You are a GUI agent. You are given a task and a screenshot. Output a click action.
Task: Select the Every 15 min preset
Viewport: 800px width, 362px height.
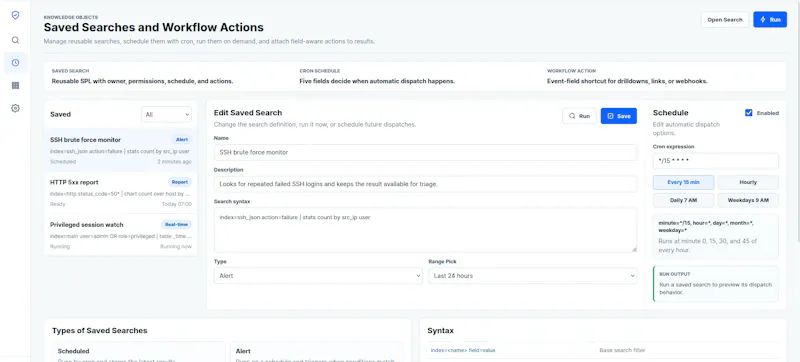tap(683, 182)
